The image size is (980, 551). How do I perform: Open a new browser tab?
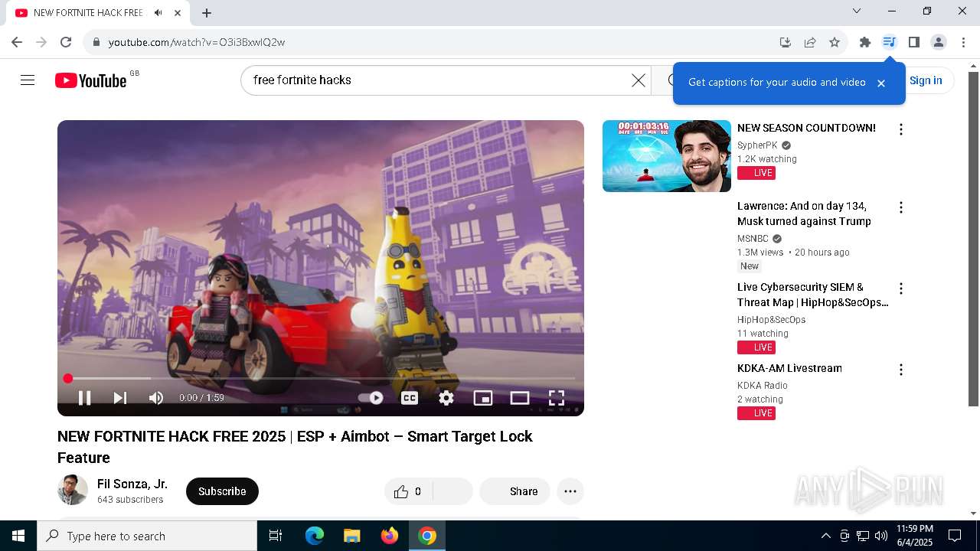[207, 13]
